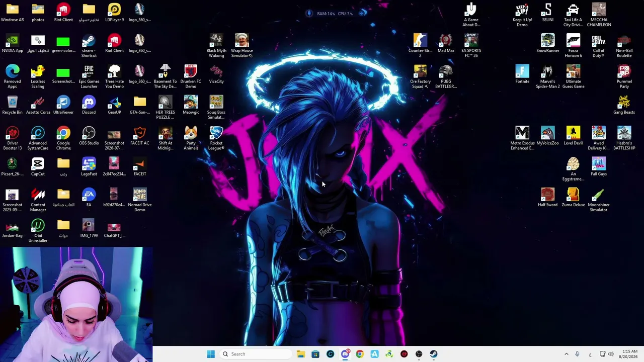Image resolution: width=644 pixels, height=362 pixels.
Task: Launch Rocket League shortcut
Action: 216,138
